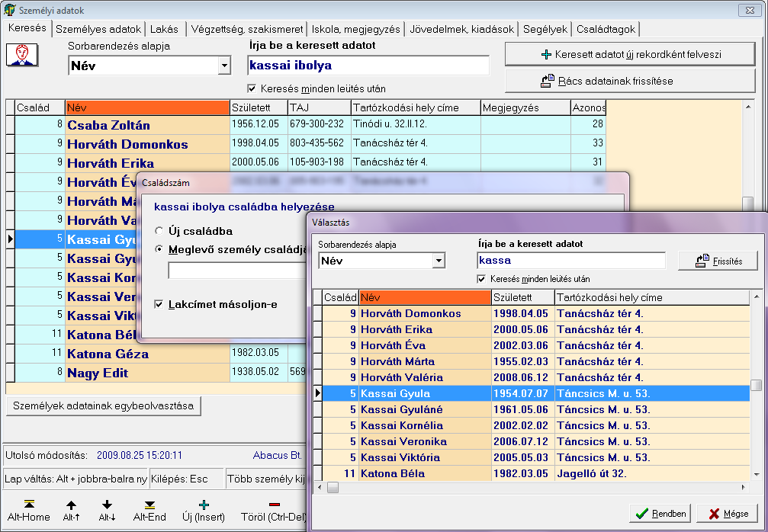Toggle Lakcímet másoljon-e checkbox
This screenshot has height=532, width=768.
pos(158,304)
